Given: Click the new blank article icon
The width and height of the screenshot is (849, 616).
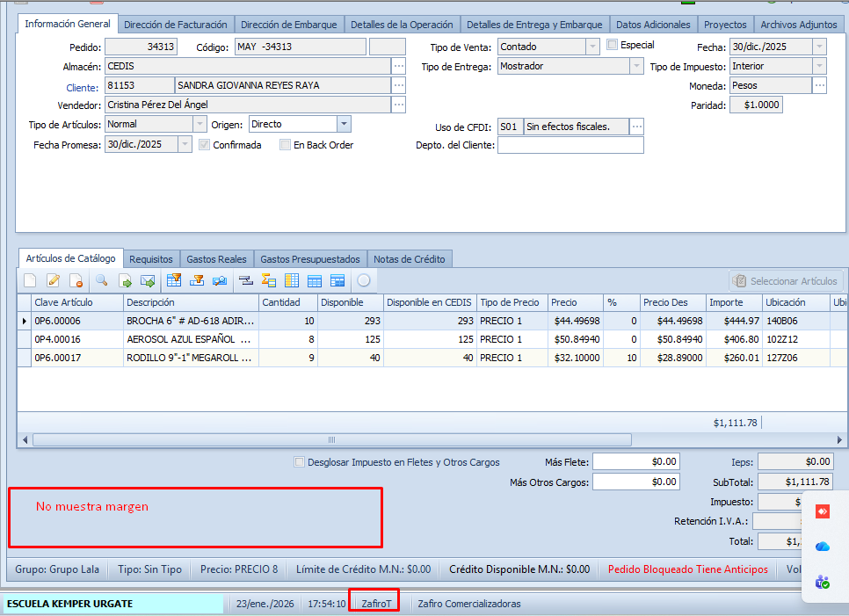Looking at the screenshot, I should click(30, 281).
